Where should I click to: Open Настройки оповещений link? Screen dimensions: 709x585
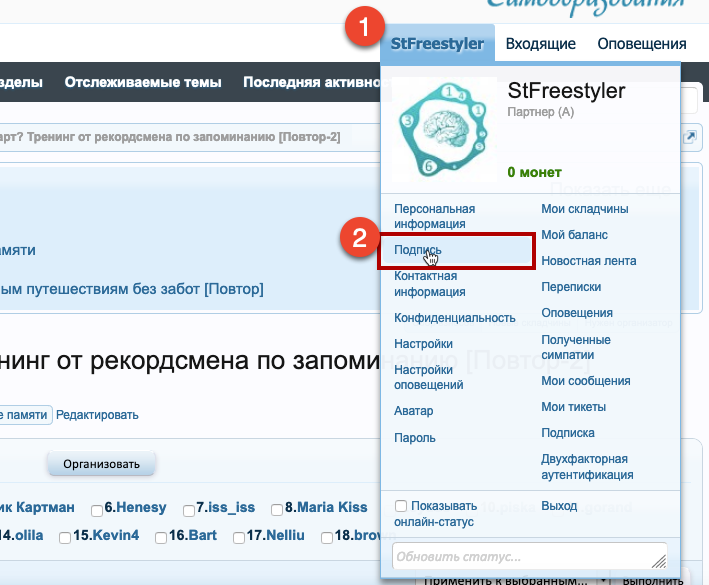click(429, 377)
